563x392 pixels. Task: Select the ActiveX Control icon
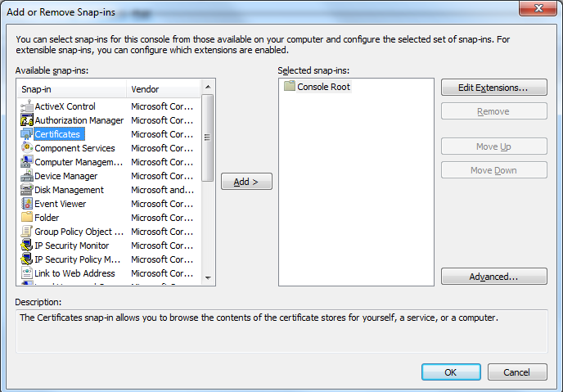tap(27, 106)
